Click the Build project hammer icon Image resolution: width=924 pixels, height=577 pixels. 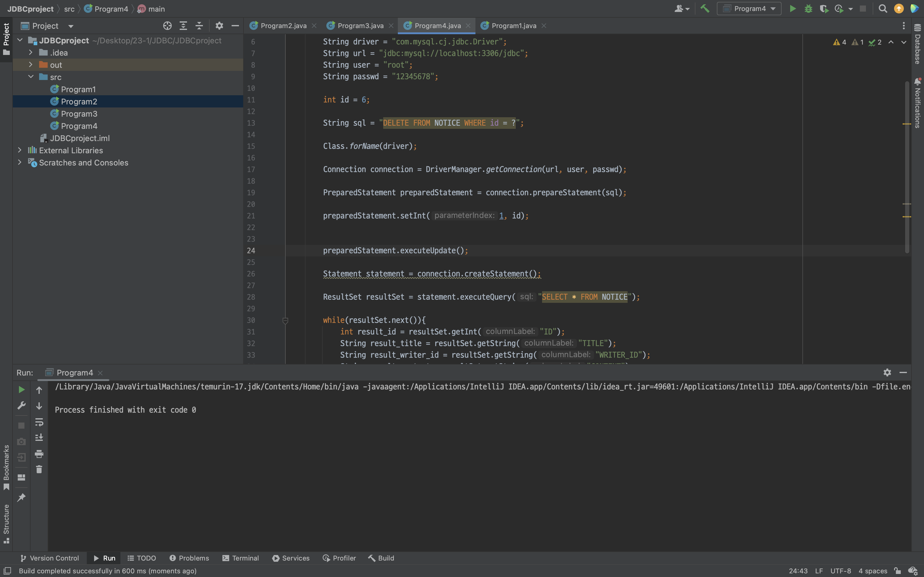click(x=705, y=9)
